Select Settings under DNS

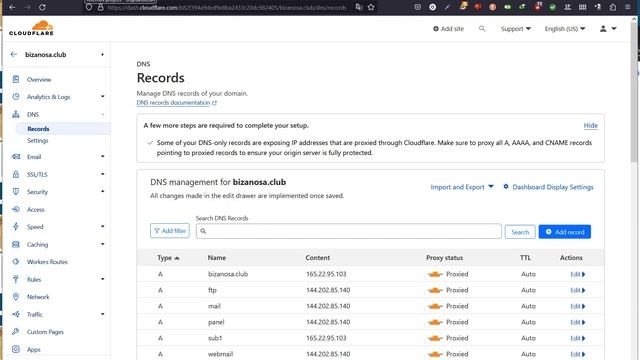point(38,140)
